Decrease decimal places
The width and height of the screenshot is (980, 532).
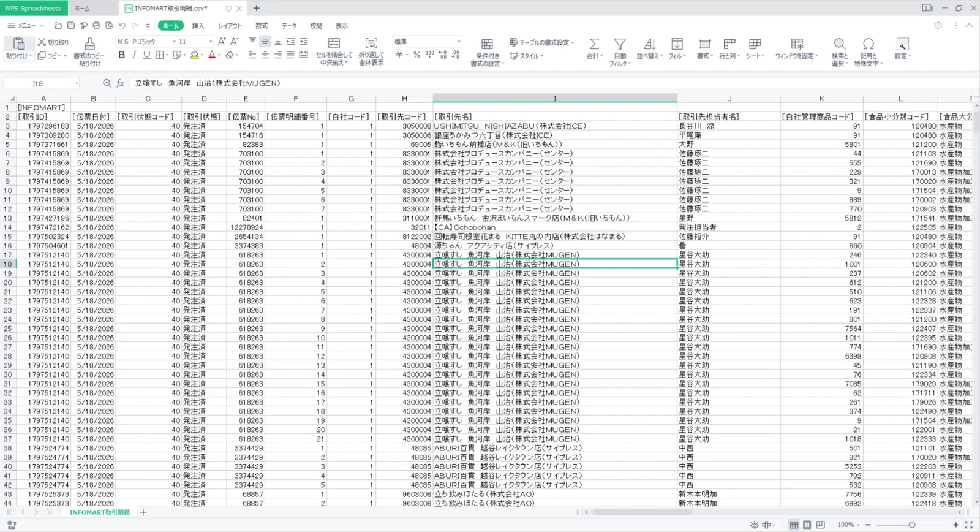pos(455,55)
